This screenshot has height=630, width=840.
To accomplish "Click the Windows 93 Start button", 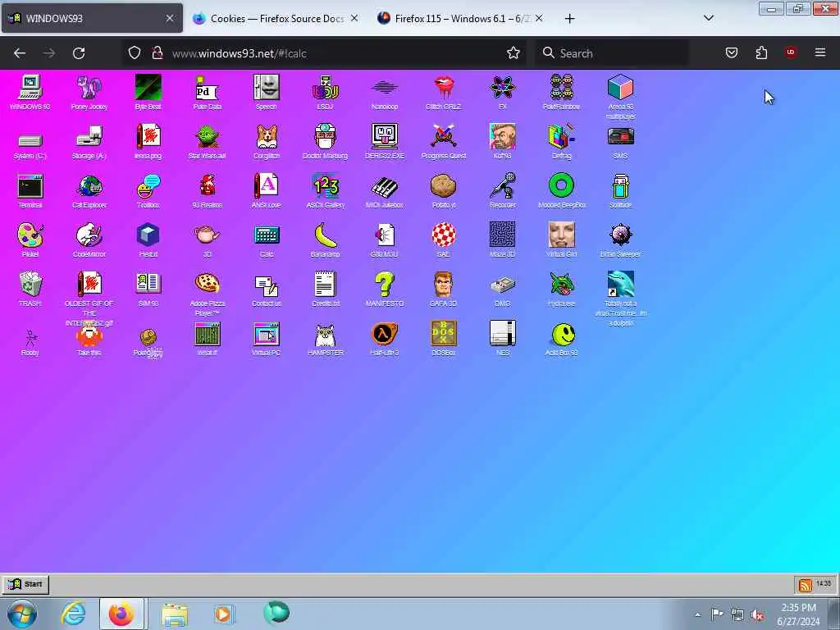I will 25,584.
